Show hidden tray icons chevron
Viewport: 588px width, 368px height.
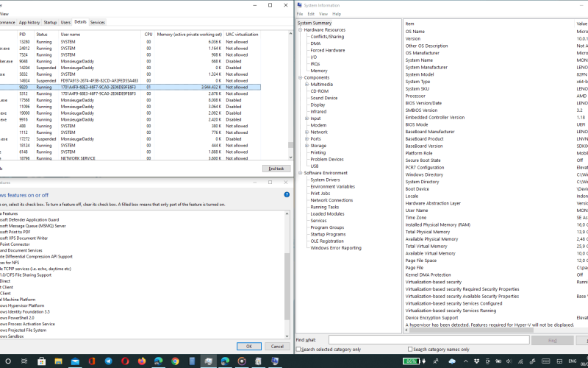[466, 361]
